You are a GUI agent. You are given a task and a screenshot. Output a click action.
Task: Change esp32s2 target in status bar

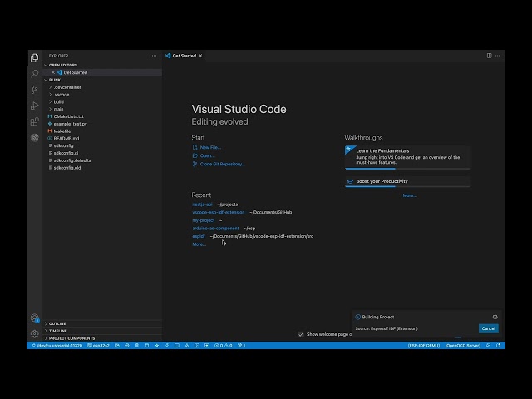pyautogui.click(x=98, y=346)
